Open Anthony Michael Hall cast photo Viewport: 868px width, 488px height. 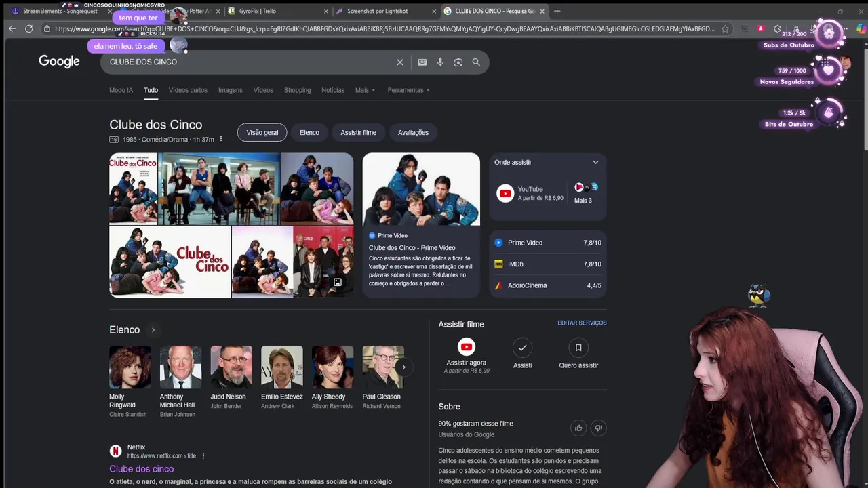click(180, 367)
